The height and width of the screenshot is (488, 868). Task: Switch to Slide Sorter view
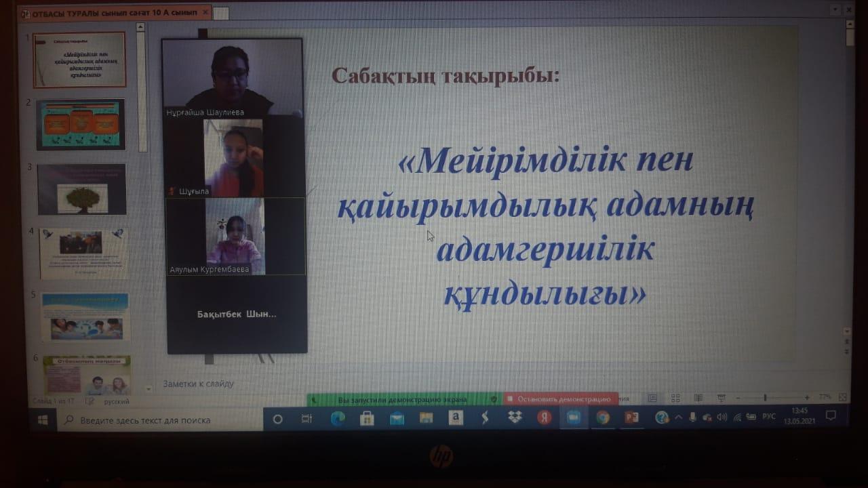[675, 399]
